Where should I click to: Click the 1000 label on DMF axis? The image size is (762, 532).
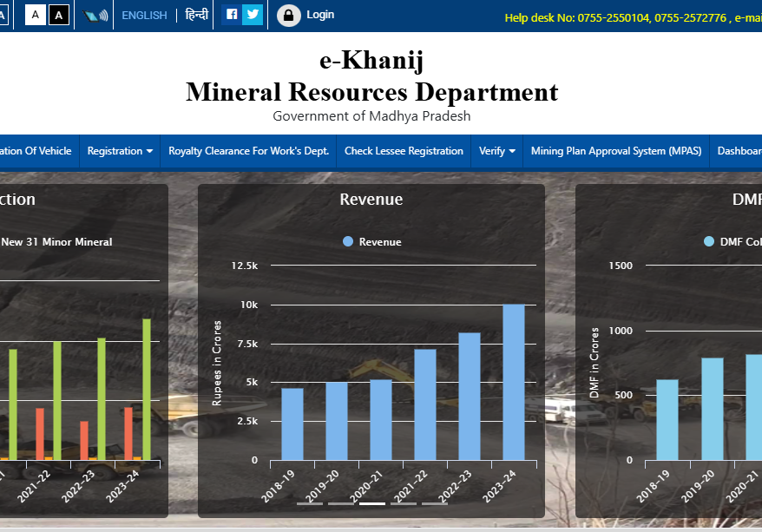coord(621,331)
